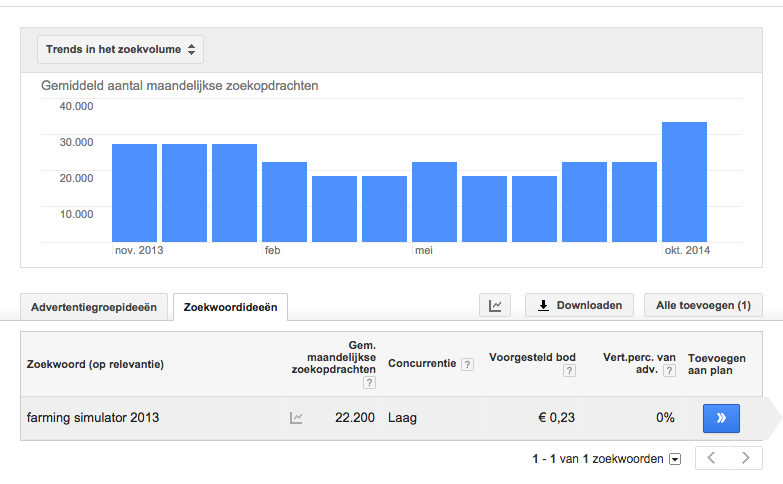Open the help icon beside Concurrentie
This screenshot has height=484, width=783.
coord(467,365)
